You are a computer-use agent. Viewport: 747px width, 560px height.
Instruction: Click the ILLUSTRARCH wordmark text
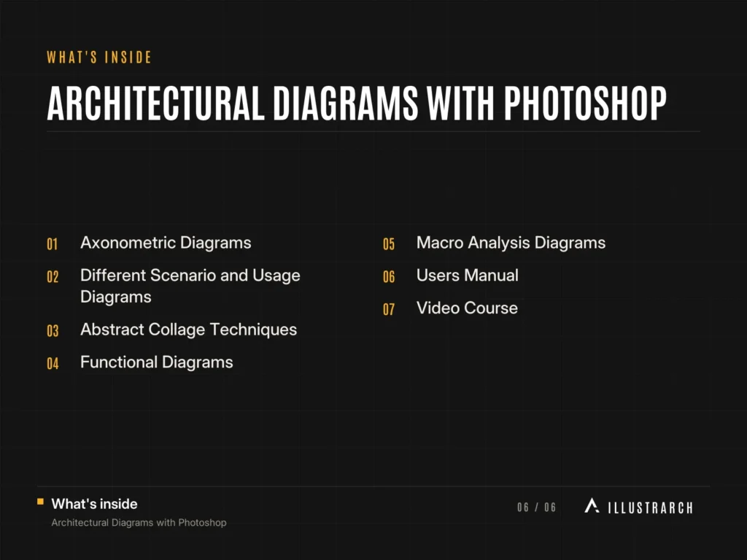tap(650, 508)
